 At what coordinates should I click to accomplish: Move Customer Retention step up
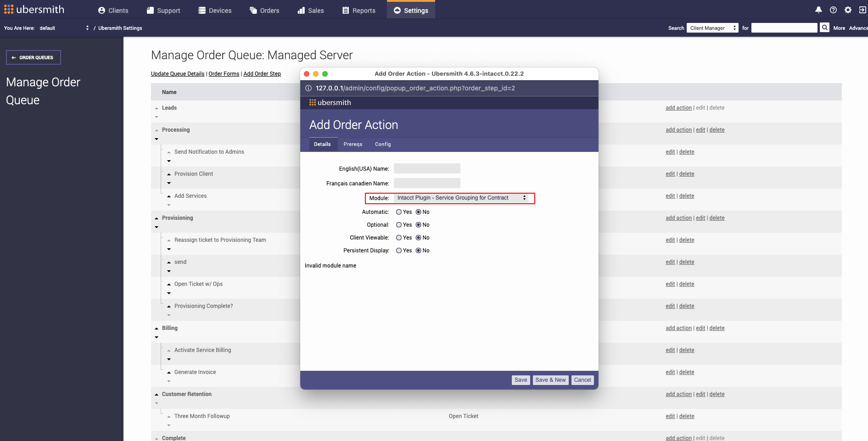[x=157, y=395]
